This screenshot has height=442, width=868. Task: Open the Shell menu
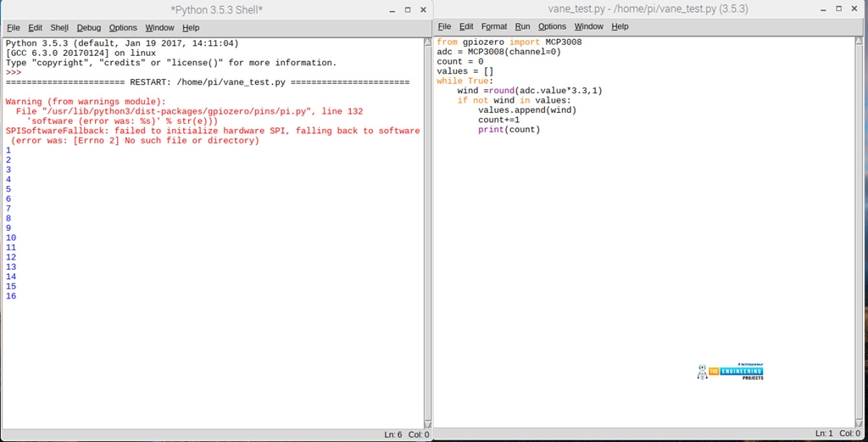tap(59, 28)
